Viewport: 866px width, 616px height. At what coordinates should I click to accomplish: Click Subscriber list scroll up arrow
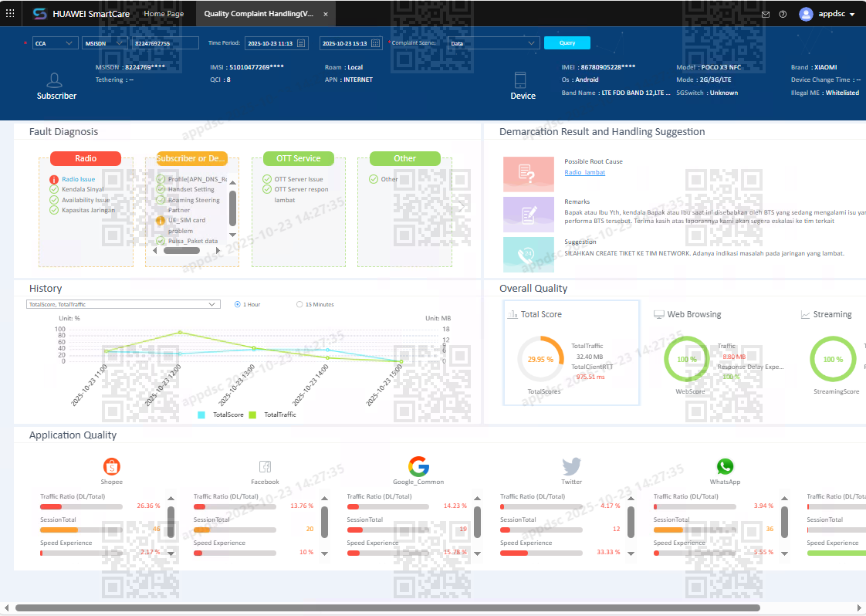232,182
